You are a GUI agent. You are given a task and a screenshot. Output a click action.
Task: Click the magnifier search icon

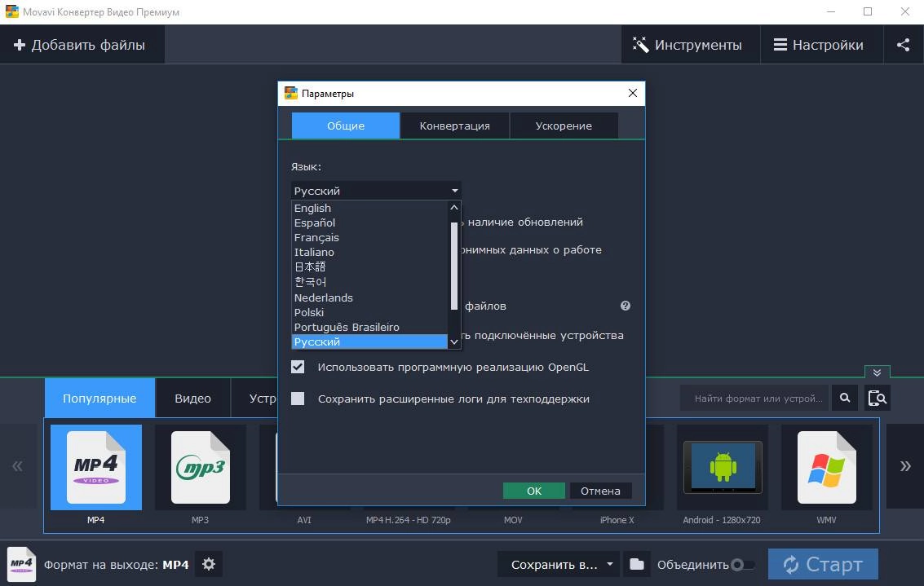(844, 398)
